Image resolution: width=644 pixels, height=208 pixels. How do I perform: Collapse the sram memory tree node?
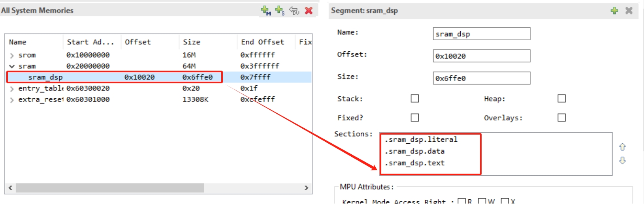12,66
